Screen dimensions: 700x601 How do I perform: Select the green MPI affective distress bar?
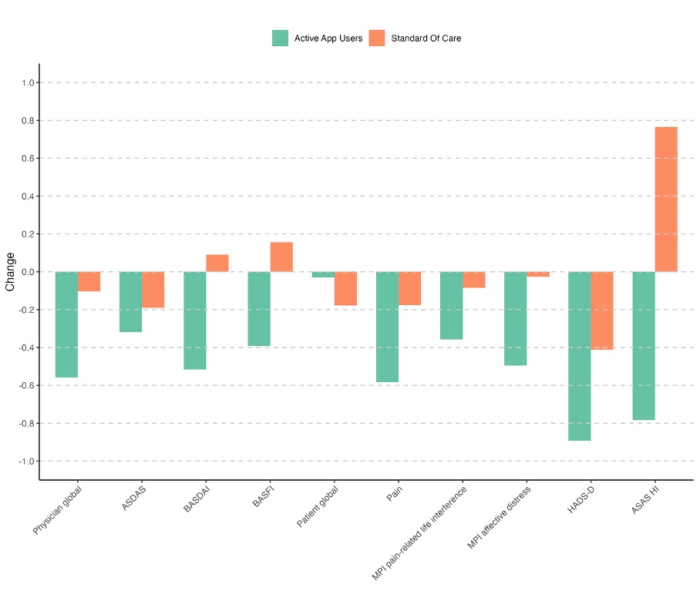click(x=515, y=318)
